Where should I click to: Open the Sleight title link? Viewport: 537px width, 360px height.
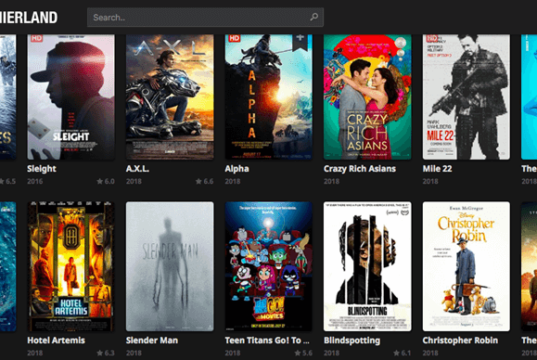pyautogui.click(x=41, y=169)
